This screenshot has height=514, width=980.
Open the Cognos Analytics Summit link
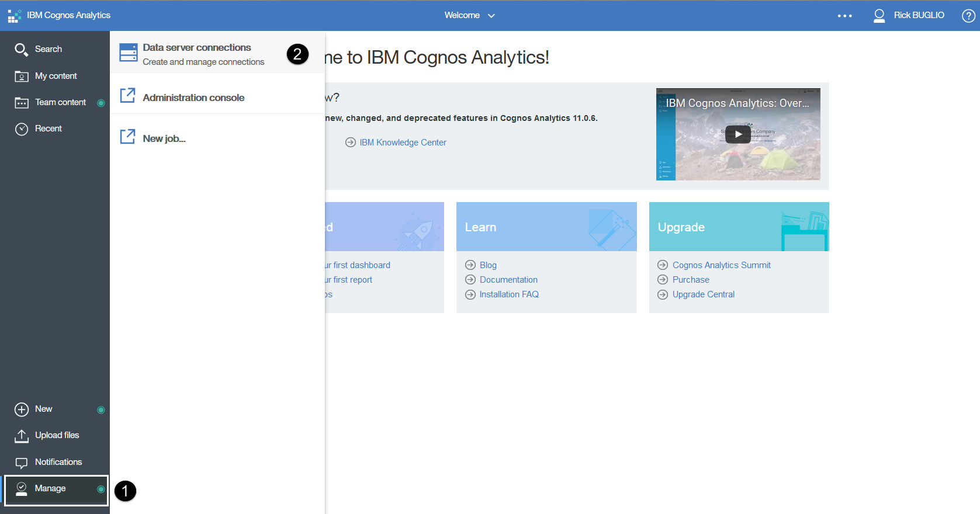coord(721,265)
